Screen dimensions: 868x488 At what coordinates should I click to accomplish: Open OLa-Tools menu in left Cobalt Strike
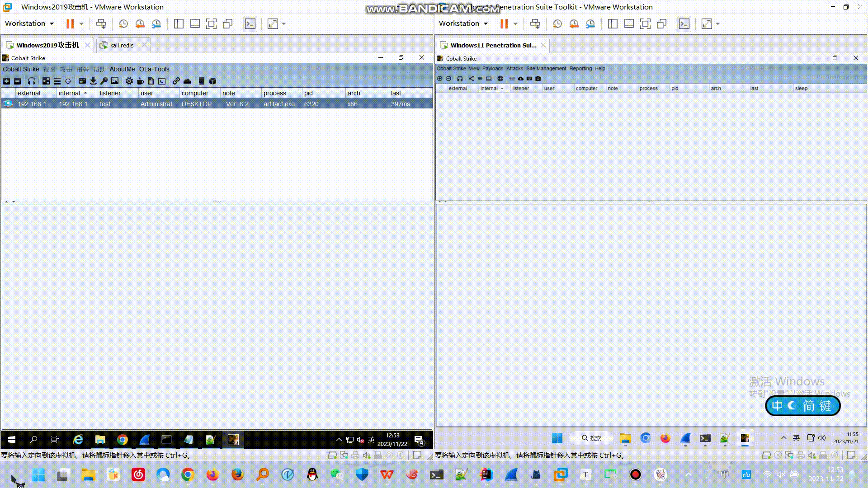(154, 69)
